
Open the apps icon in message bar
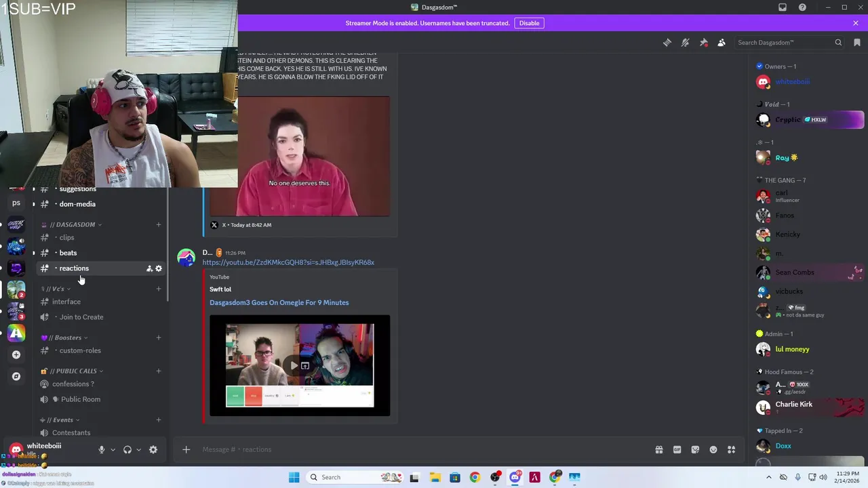[732, 449]
